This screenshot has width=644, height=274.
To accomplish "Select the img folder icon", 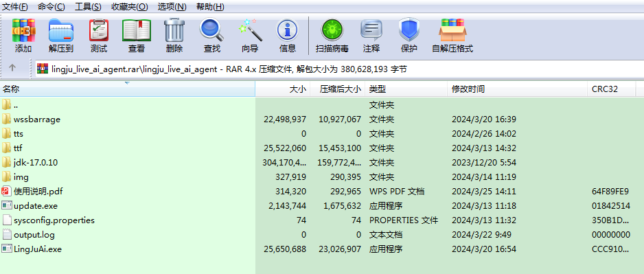I will [6, 177].
